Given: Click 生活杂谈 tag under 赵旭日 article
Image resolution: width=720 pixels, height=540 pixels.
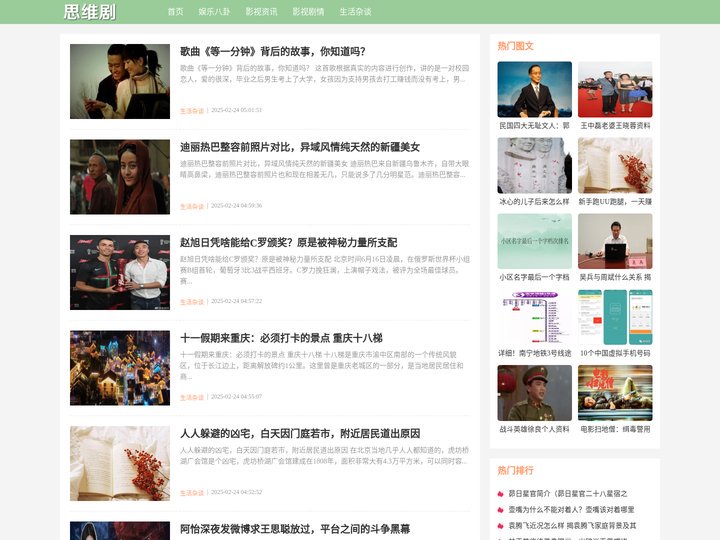Looking at the screenshot, I should pyautogui.click(x=191, y=302).
